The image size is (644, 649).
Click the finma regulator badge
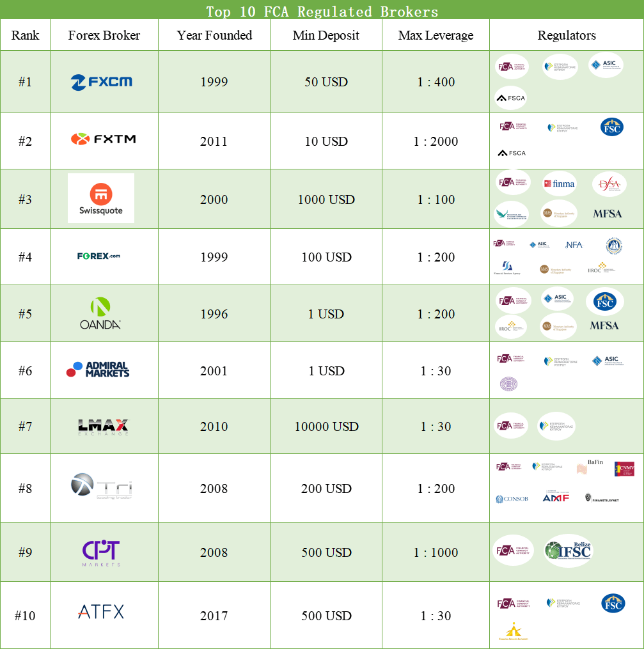[x=560, y=184]
